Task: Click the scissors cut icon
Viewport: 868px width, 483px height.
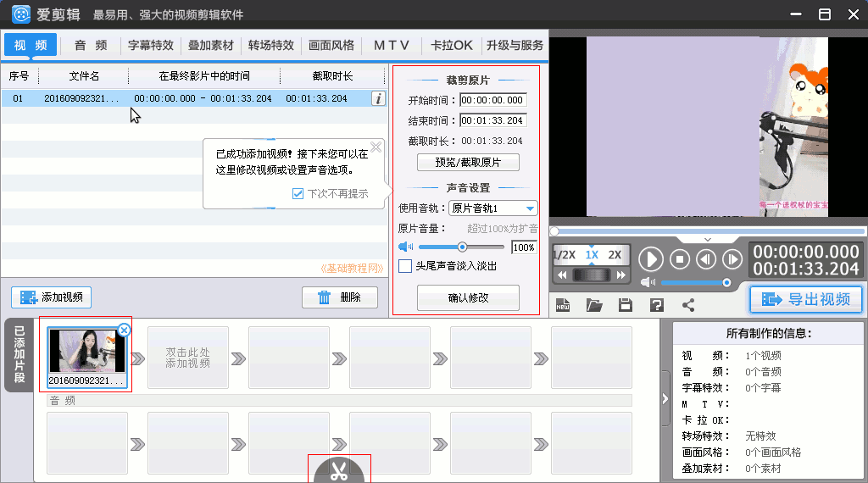Action: coord(339,471)
